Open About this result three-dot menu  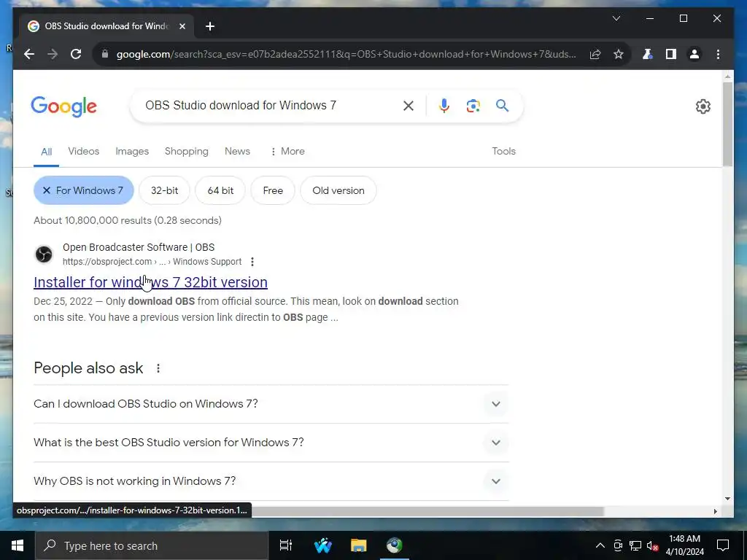click(x=252, y=262)
